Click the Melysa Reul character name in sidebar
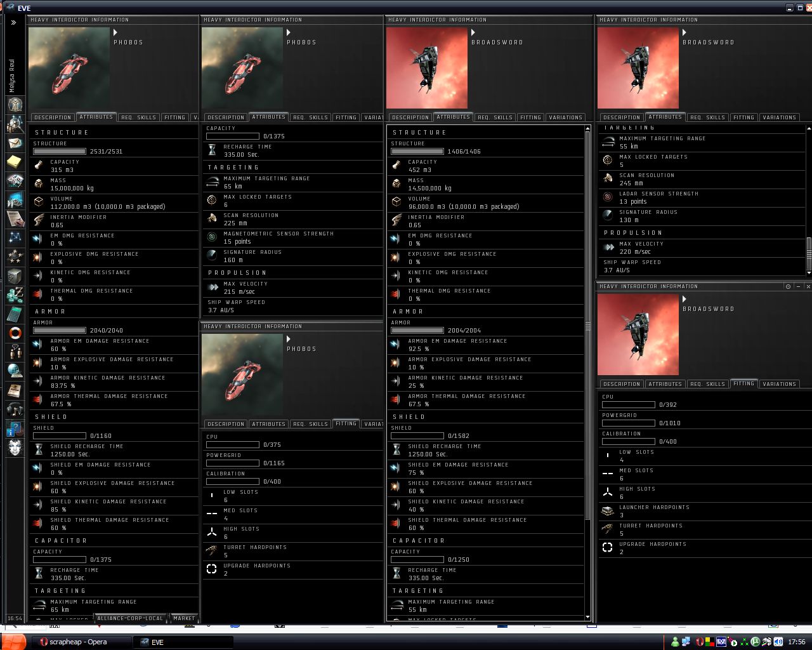The width and height of the screenshot is (812, 650). point(12,76)
